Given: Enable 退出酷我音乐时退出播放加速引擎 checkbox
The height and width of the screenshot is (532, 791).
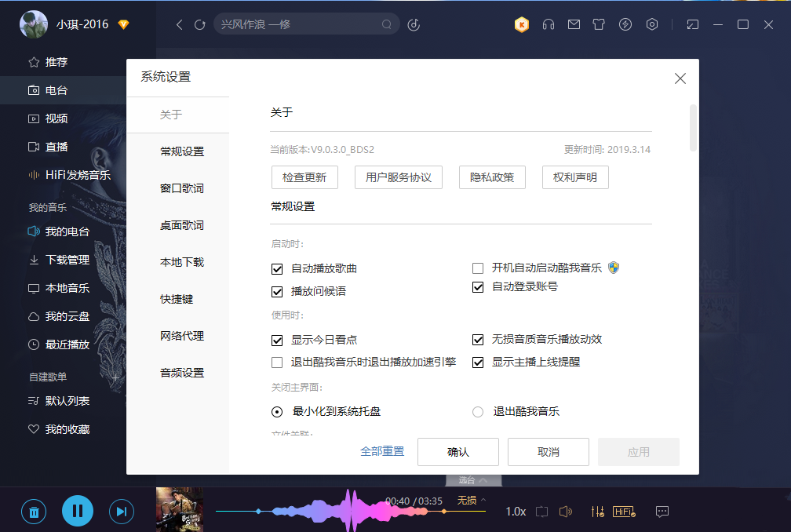Looking at the screenshot, I should coord(277,362).
